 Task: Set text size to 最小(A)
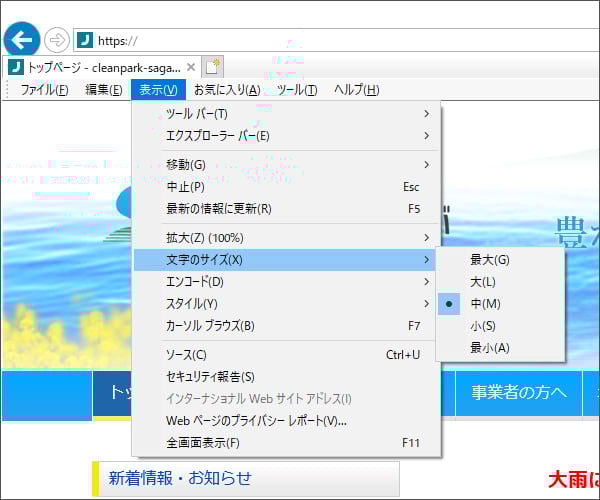click(500, 348)
